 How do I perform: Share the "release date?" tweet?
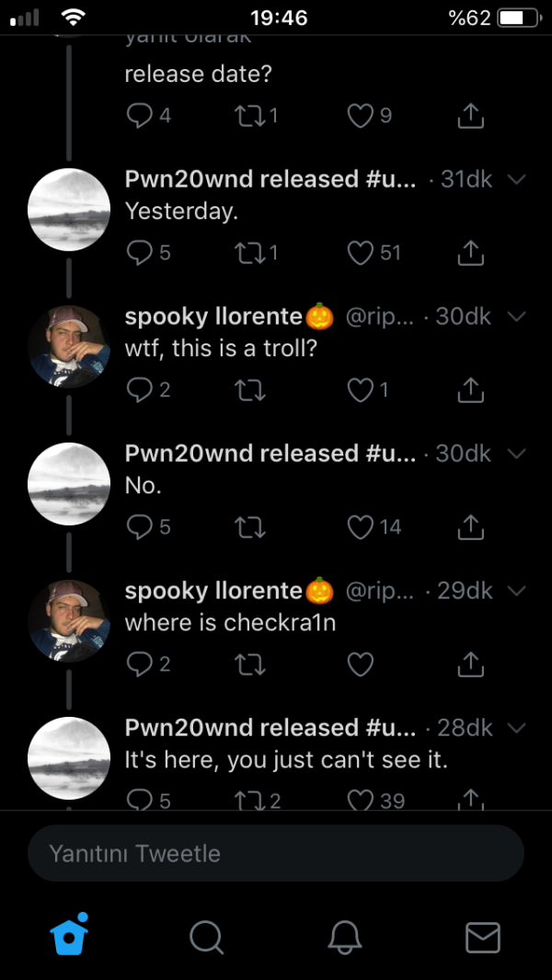(x=469, y=115)
